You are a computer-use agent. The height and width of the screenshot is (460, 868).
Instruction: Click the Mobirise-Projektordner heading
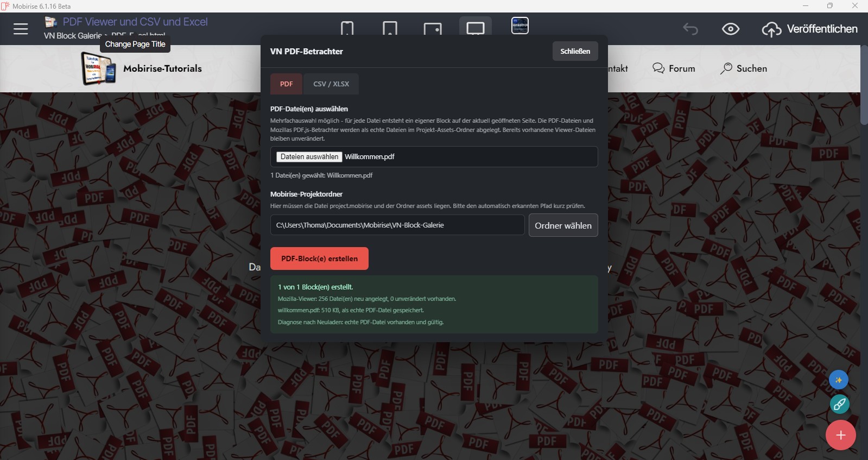tap(306, 194)
